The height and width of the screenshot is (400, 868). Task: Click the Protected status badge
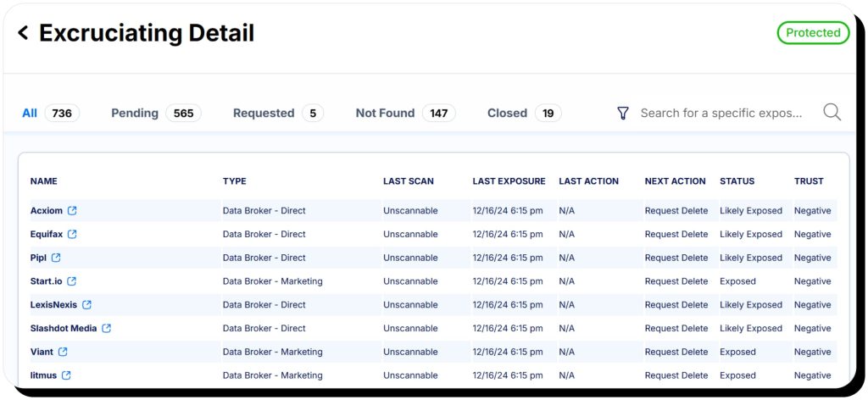coord(813,33)
